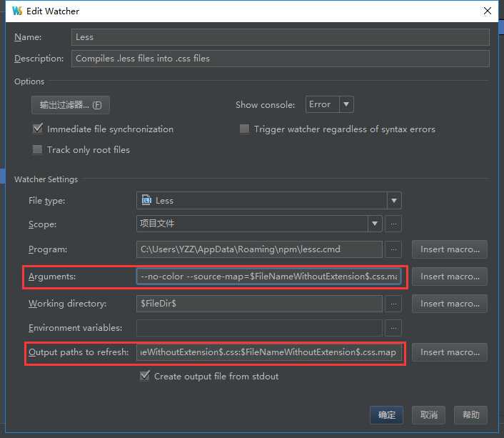Open help with the 帮助 button

[x=470, y=415]
